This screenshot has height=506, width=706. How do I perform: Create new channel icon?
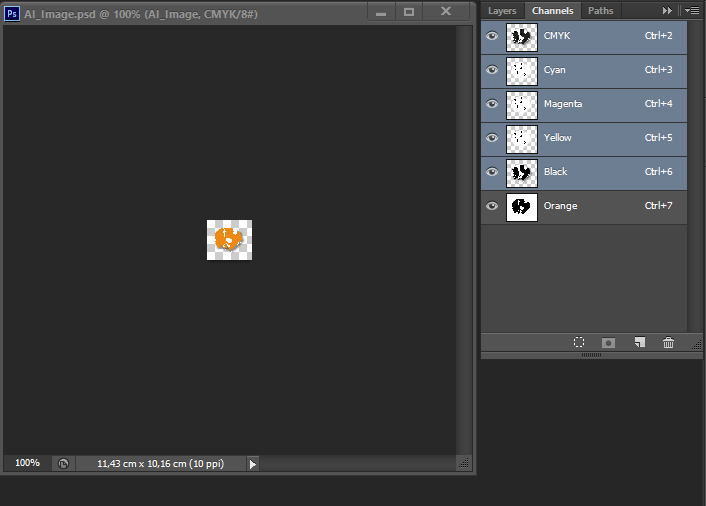pyautogui.click(x=639, y=343)
